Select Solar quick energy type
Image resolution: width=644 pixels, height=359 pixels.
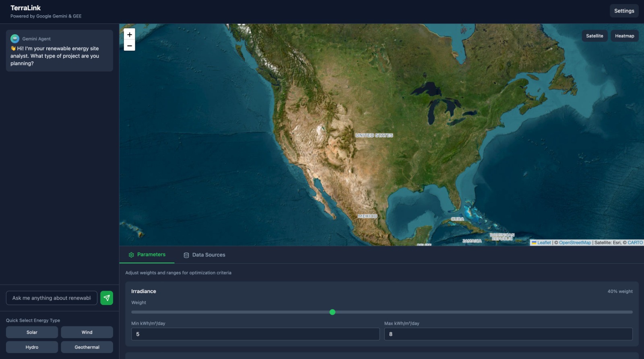coord(32,332)
